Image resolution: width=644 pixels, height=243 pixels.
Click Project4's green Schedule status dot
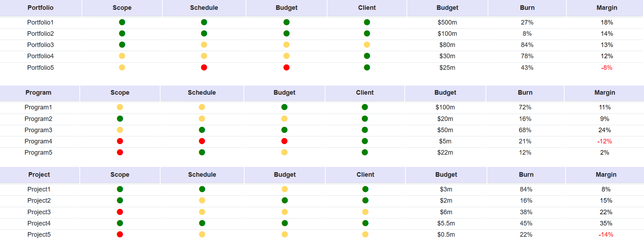tap(202, 223)
